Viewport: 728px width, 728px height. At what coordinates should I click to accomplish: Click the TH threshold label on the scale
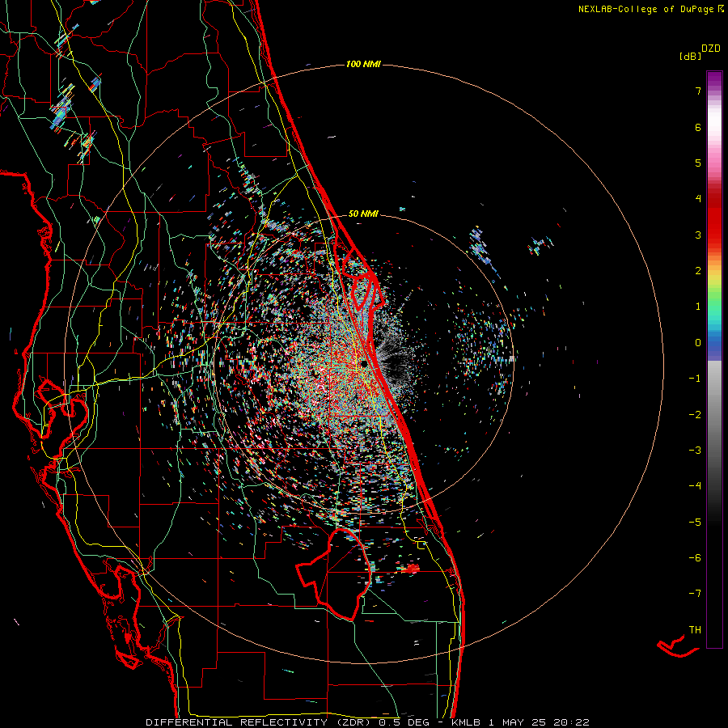point(695,630)
